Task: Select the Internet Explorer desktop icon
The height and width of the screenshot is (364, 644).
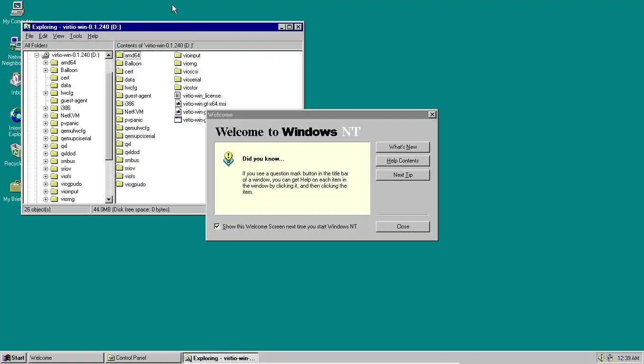Action: (16, 115)
